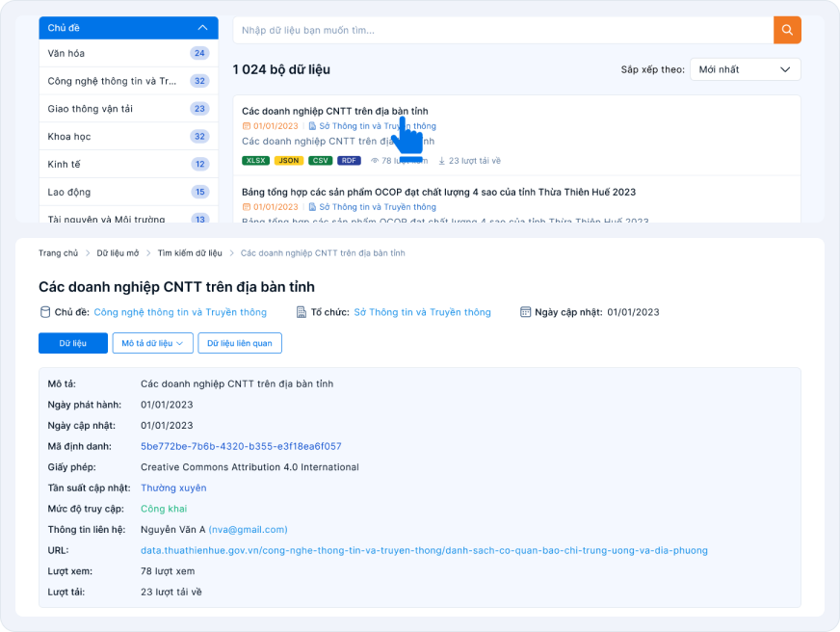Pick the Lao động topic
The height and width of the screenshot is (632, 840).
tap(128, 192)
